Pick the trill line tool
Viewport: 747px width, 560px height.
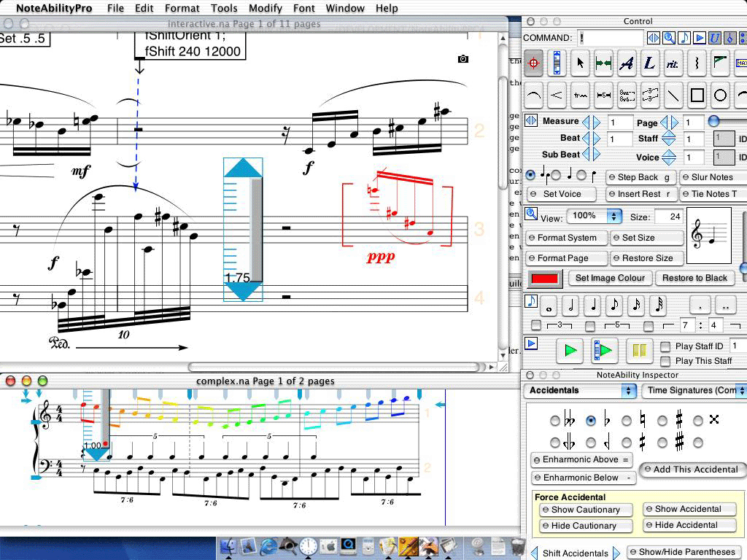580,95
